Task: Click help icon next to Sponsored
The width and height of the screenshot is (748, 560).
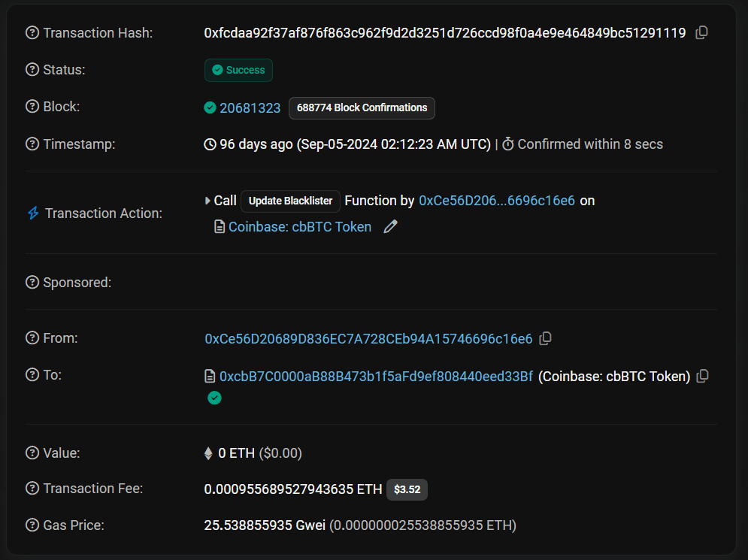Action: coord(32,283)
